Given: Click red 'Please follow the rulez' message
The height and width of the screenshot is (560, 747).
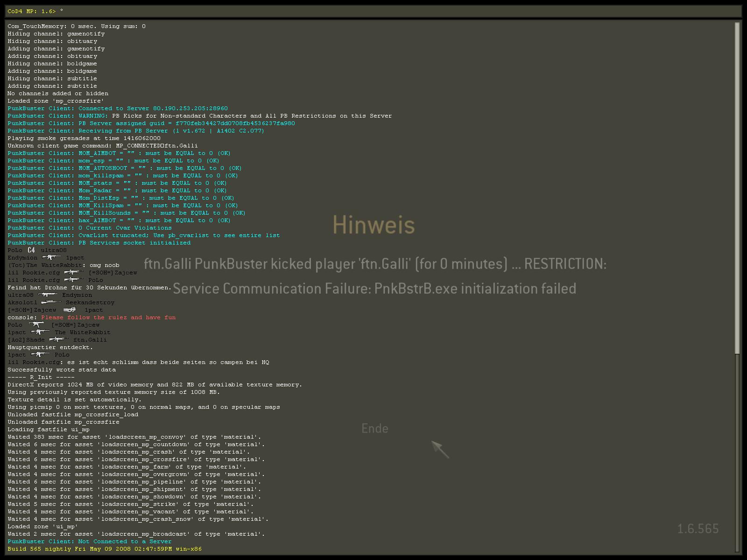Looking at the screenshot, I should [x=108, y=317].
